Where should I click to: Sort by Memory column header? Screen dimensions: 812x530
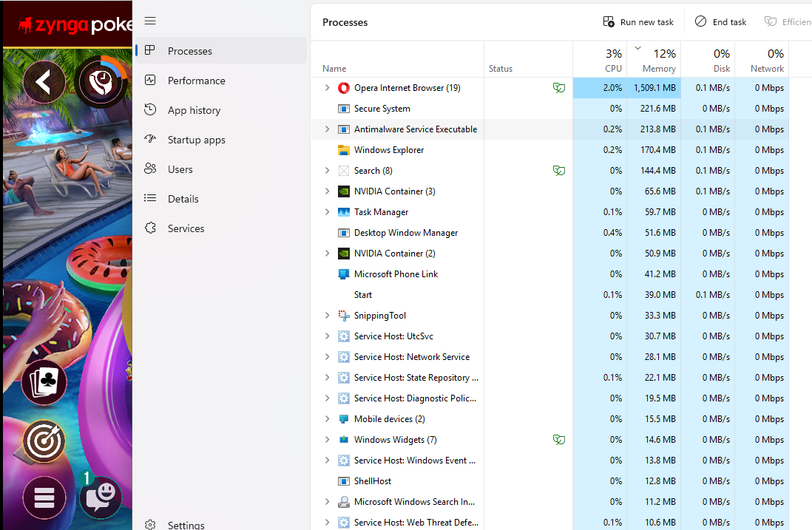[x=654, y=60]
